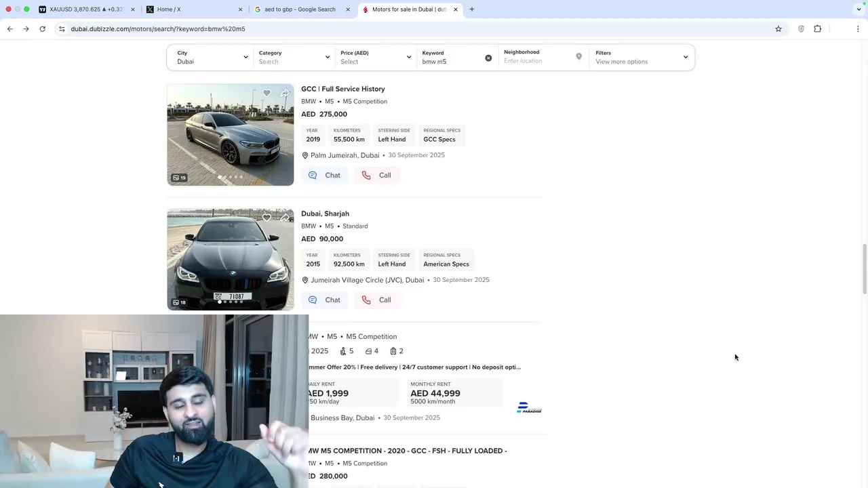Clear the 'bmw m5' keyword field
The width and height of the screenshot is (868, 488).
pyautogui.click(x=488, y=58)
